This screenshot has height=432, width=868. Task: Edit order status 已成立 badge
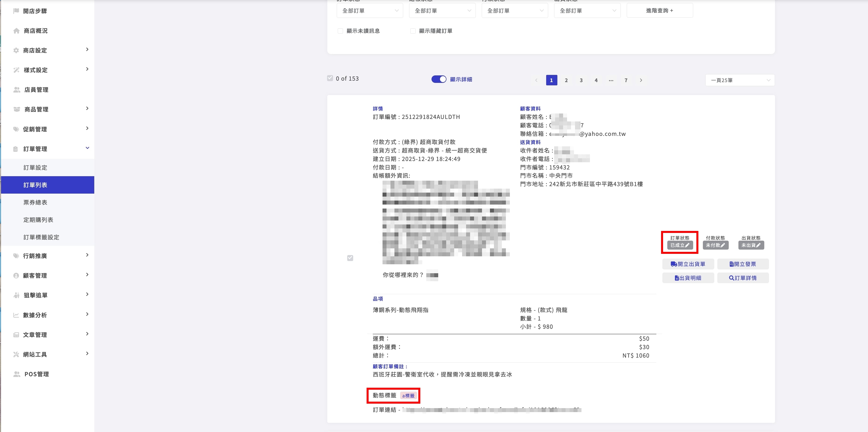coord(680,245)
